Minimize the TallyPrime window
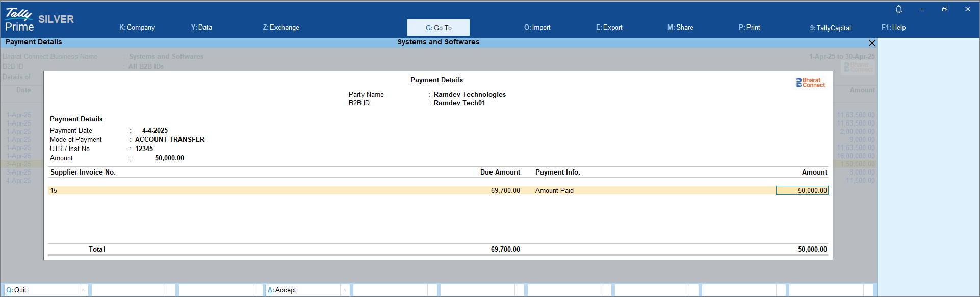Screen dimensions: 980x297 (x=922, y=9)
